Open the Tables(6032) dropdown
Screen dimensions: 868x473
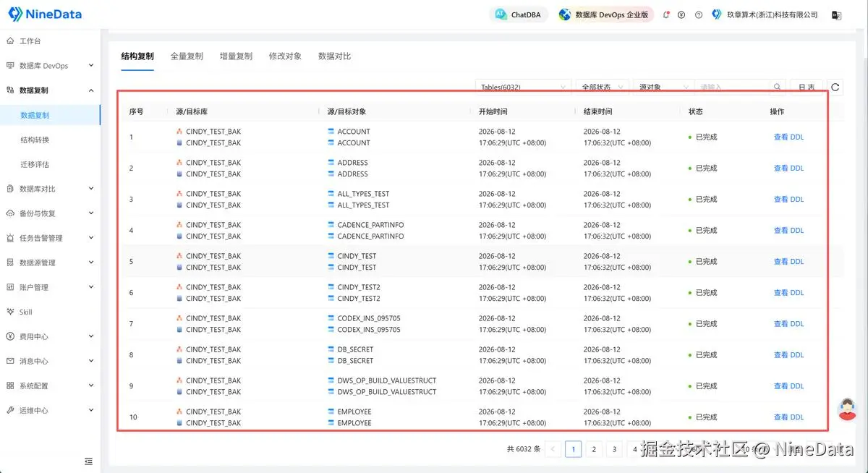(523, 87)
